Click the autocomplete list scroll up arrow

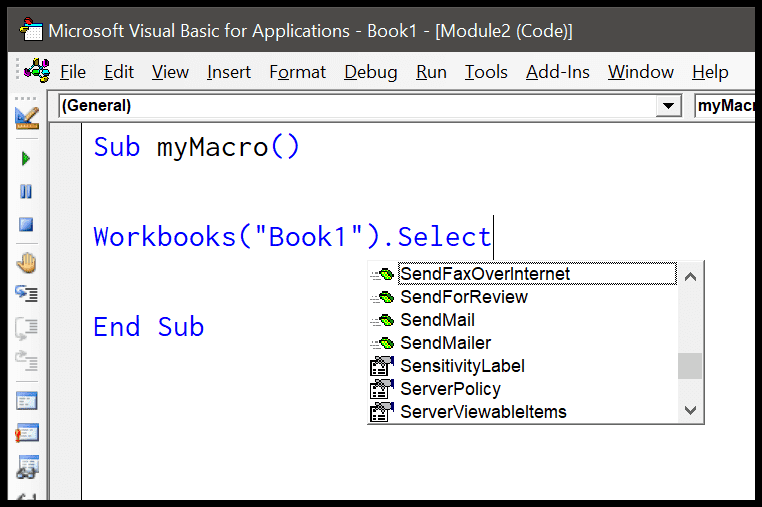[690, 277]
